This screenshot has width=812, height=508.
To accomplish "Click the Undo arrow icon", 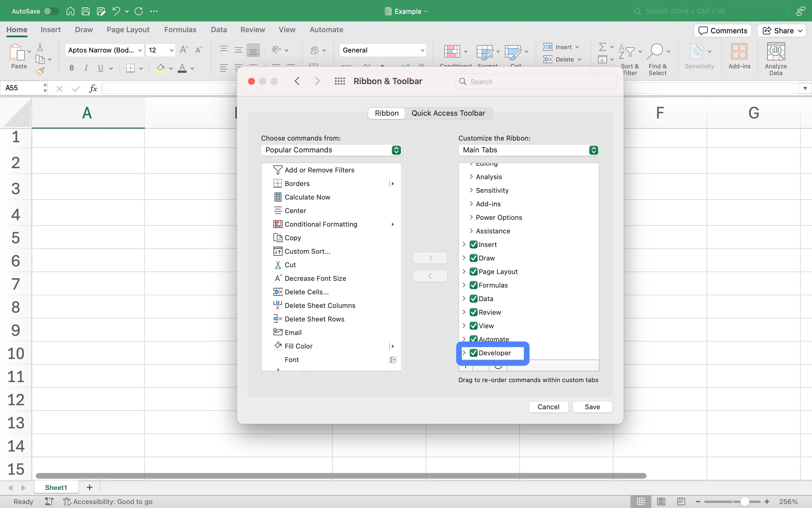I will [116, 11].
